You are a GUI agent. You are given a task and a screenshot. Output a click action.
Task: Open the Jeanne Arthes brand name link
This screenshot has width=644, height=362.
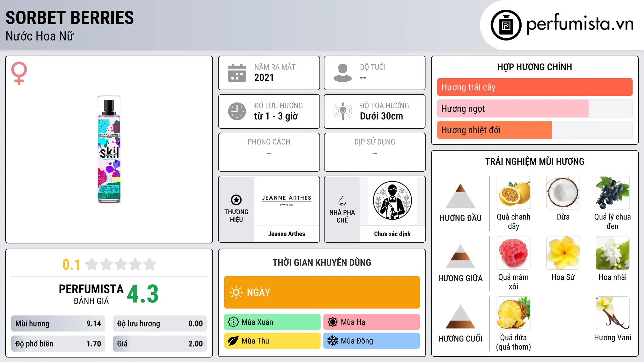click(x=286, y=234)
